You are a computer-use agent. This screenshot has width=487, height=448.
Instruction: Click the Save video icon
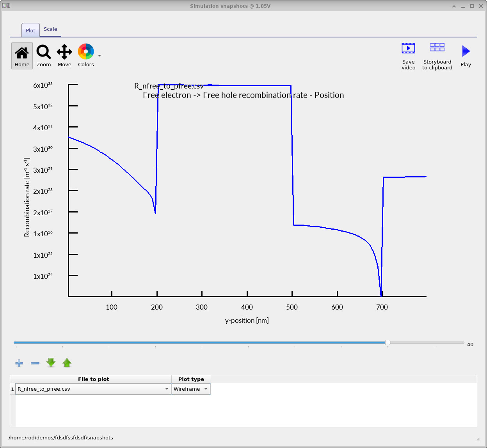click(409, 56)
